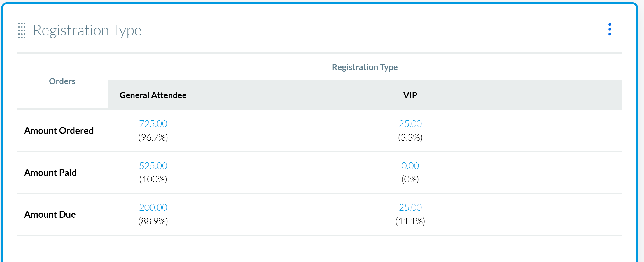
Task: Click the 96.7% percentage under General Attendee
Action: click(153, 137)
